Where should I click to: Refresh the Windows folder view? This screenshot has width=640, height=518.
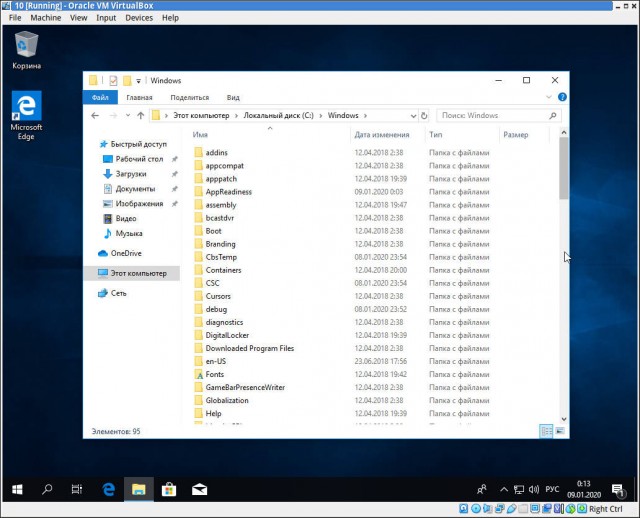(424, 116)
